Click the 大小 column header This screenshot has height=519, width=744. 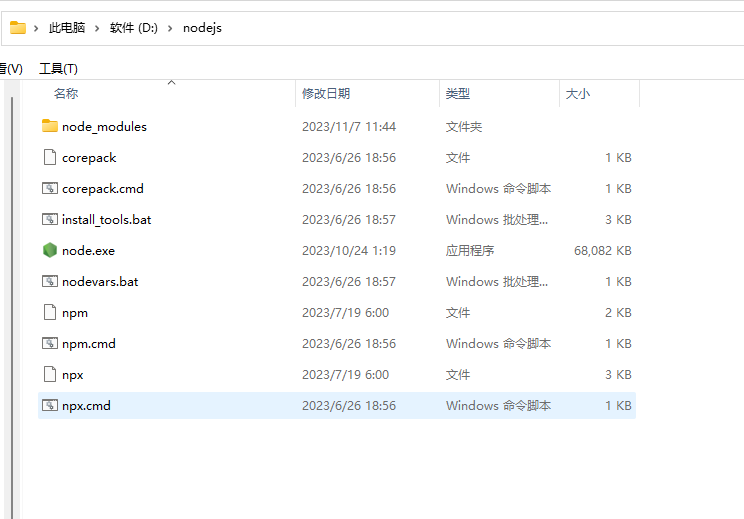578,93
